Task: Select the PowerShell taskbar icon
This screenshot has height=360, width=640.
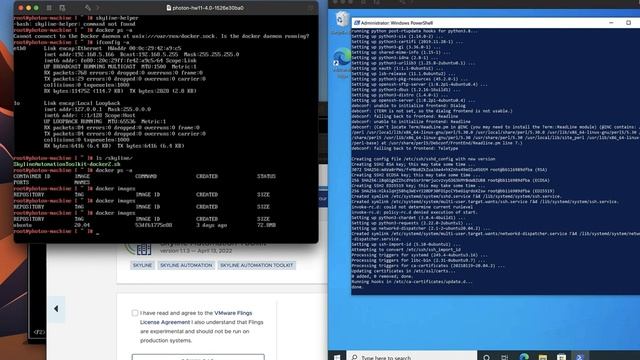Action: click(x=580, y=357)
